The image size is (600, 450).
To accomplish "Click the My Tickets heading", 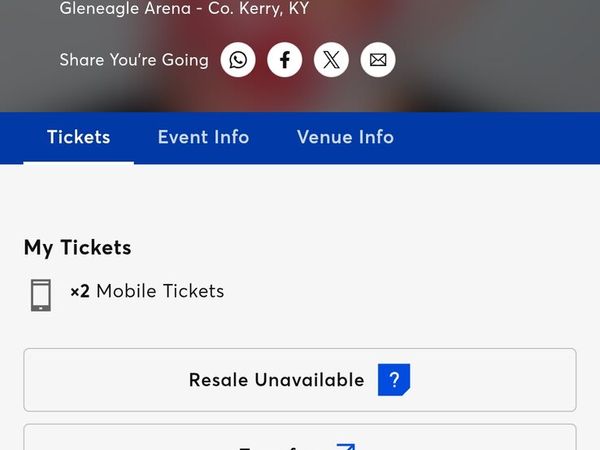I will tap(78, 247).
